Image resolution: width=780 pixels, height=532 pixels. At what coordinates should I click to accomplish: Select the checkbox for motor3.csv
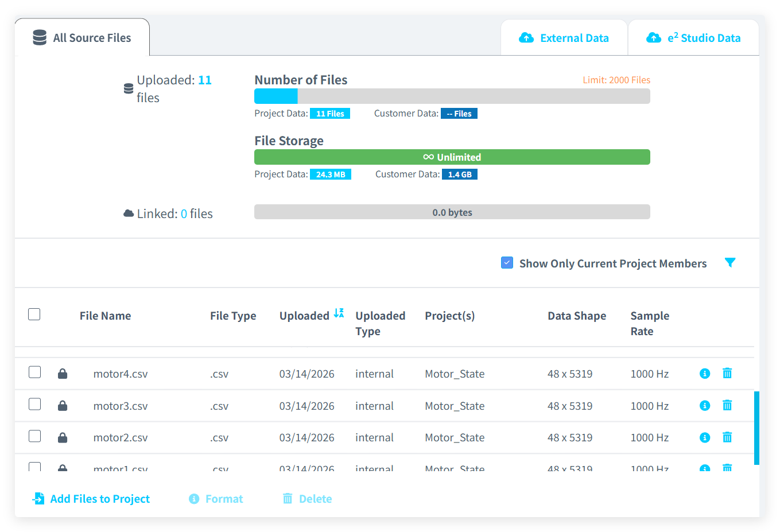coord(35,405)
